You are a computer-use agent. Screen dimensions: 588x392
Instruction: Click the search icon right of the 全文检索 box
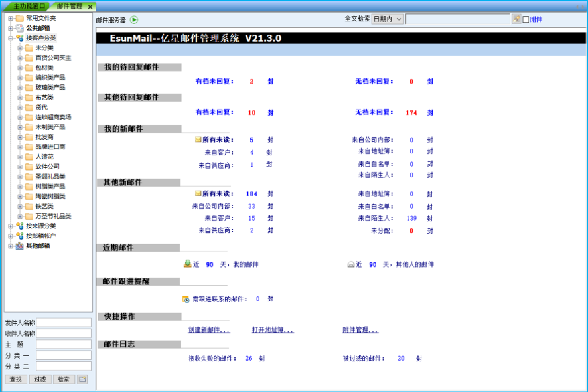click(517, 19)
